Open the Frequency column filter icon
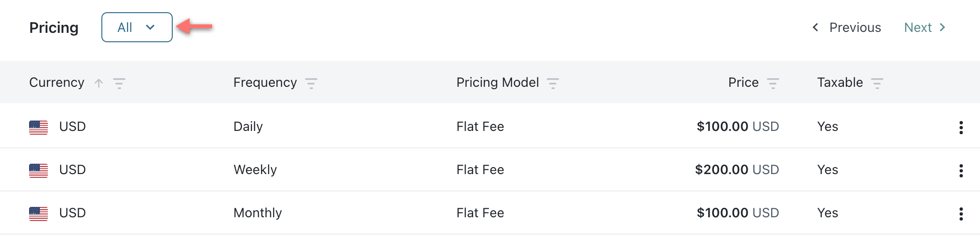 pyautogui.click(x=311, y=84)
